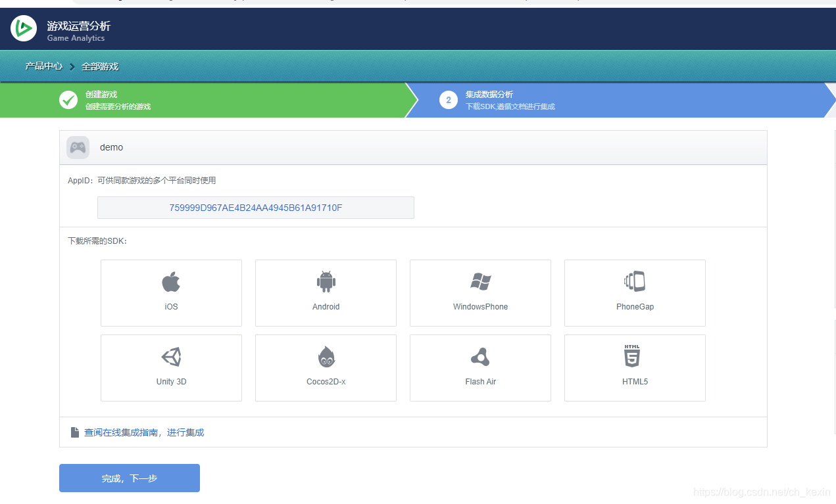Download the WindowsPhone SDK label
Screen dimensions: 836x504
[x=481, y=307]
